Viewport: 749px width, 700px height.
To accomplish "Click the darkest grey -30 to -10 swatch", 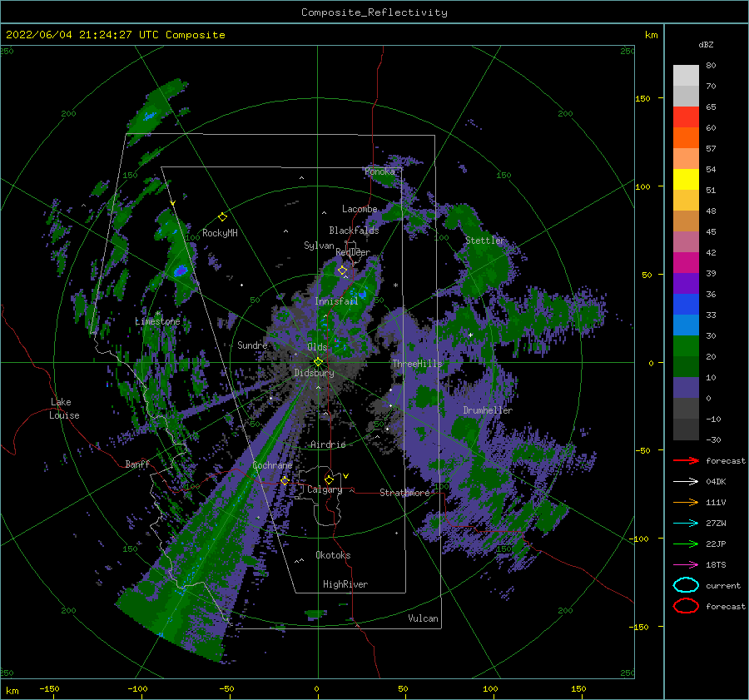I will click(x=686, y=429).
